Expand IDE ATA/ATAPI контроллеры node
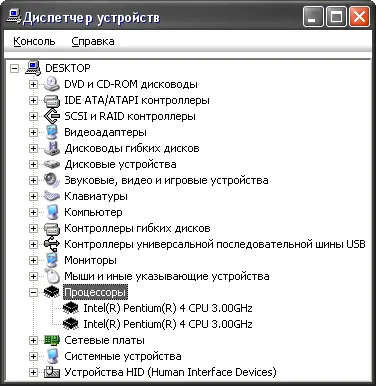Viewport: 376px width, 386px height. pos(33,101)
